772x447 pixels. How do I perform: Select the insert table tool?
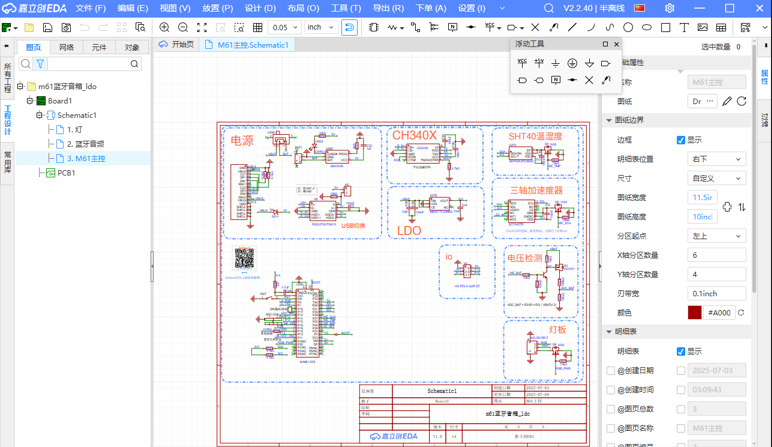click(721, 28)
